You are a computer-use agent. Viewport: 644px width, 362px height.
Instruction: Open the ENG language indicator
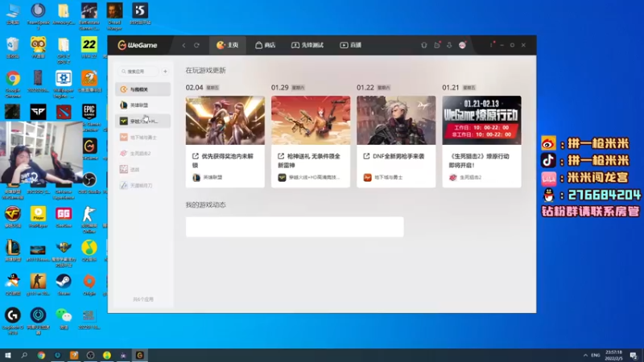(596, 355)
